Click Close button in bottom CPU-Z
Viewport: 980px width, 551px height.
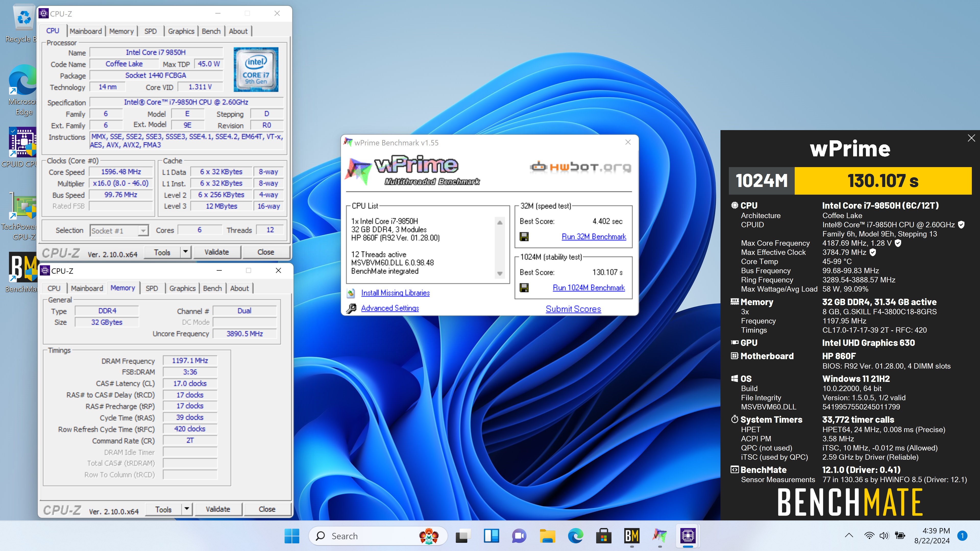pos(267,509)
